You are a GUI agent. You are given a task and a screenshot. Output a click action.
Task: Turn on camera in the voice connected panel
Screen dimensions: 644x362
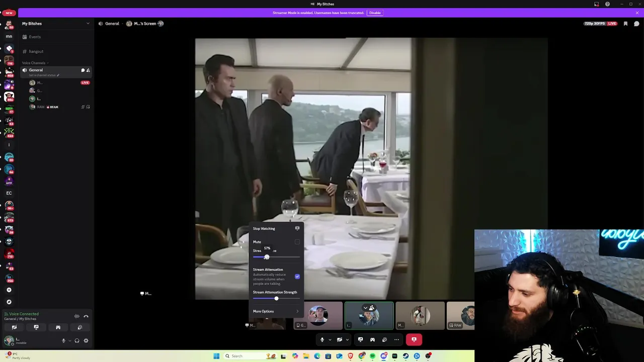tap(14, 327)
